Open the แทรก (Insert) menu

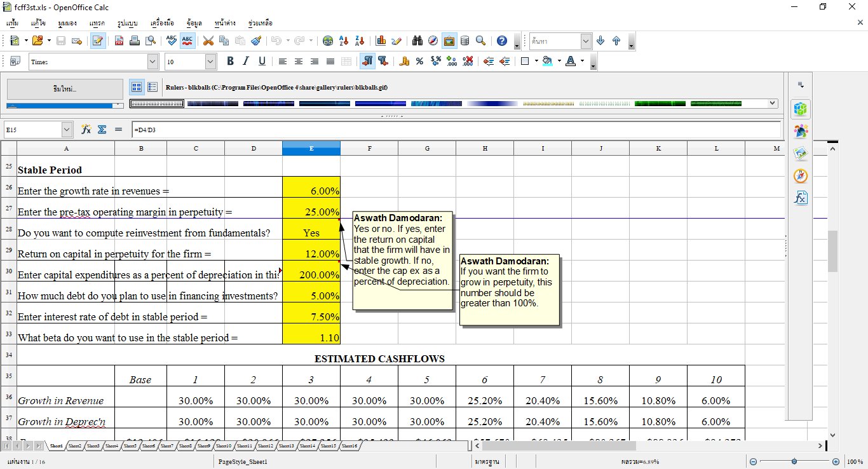[97, 23]
